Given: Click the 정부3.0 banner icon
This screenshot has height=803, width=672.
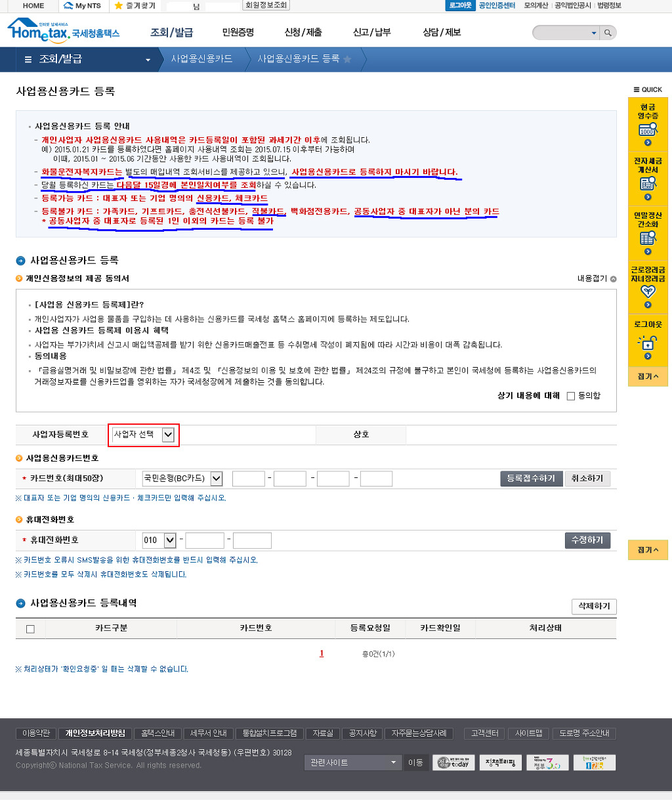Looking at the screenshot, I should click(x=547, y=762).
